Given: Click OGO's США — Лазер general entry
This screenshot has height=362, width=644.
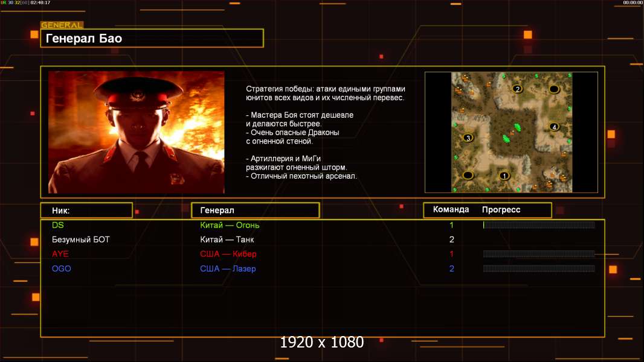Looking at the screenshot, I should click(228, 268).
